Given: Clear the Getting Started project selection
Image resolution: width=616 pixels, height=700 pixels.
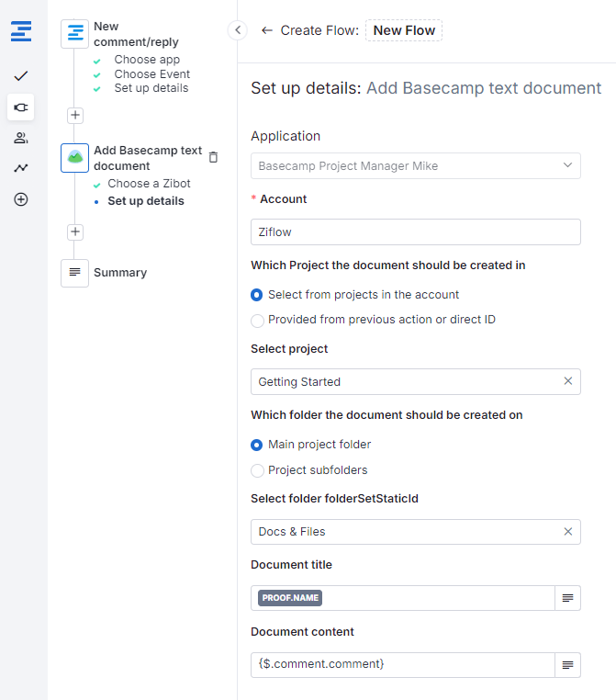Looking at the screenshot, I should 567,381.
